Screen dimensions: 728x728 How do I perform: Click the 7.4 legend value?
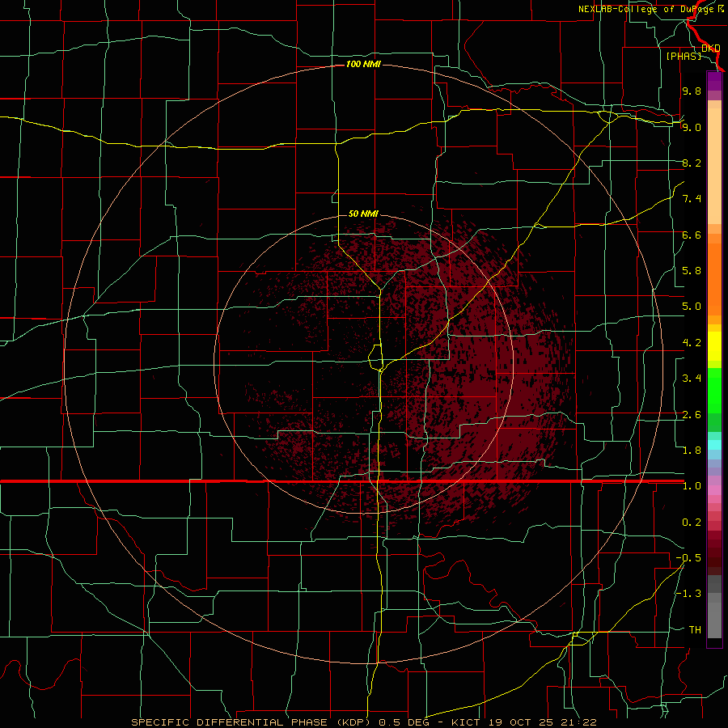coord(692,199)
